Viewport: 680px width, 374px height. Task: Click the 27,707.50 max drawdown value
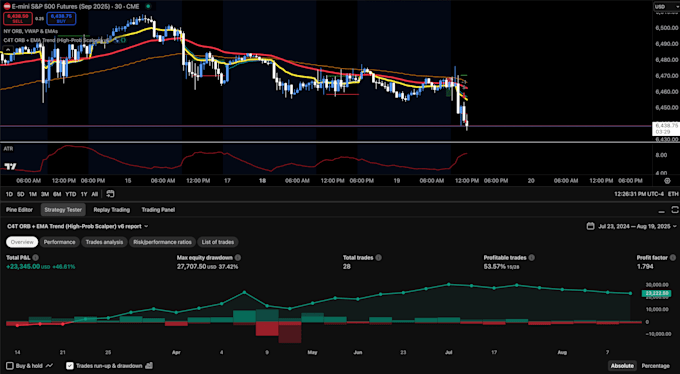(191, 266)
